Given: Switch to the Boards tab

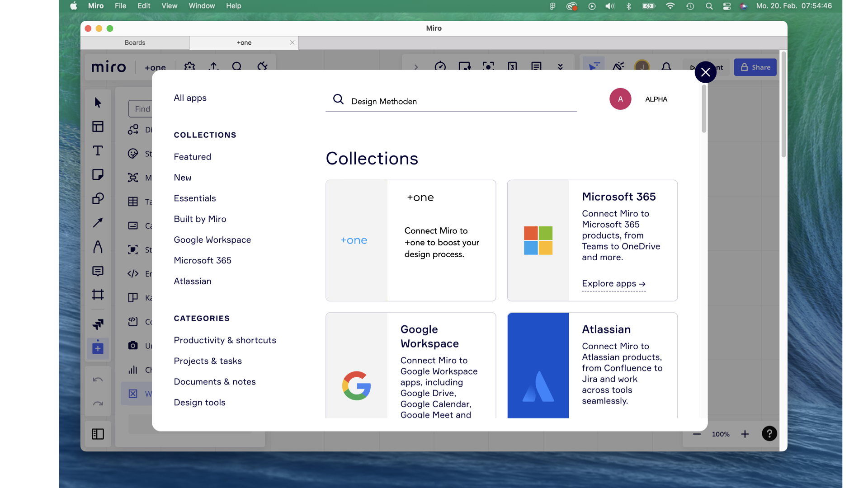Looking at the screenshot, I should tap(135, 42).
